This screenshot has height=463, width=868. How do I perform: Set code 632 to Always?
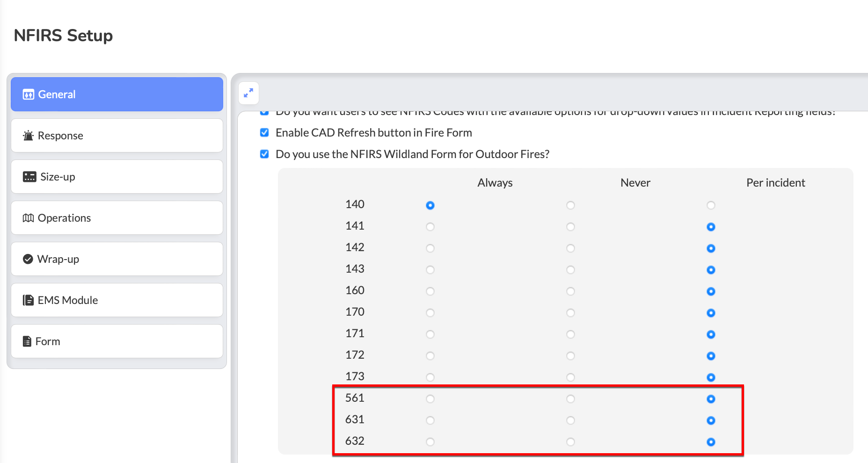point(430,442)
